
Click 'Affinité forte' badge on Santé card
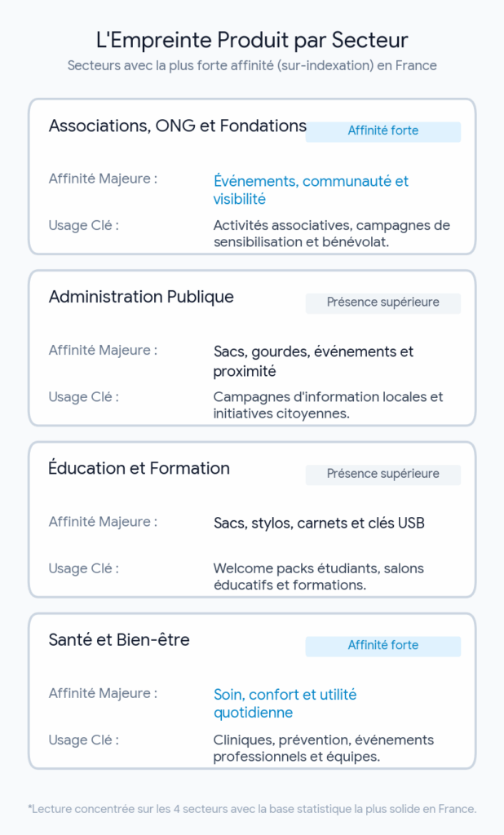coord(383,646)
